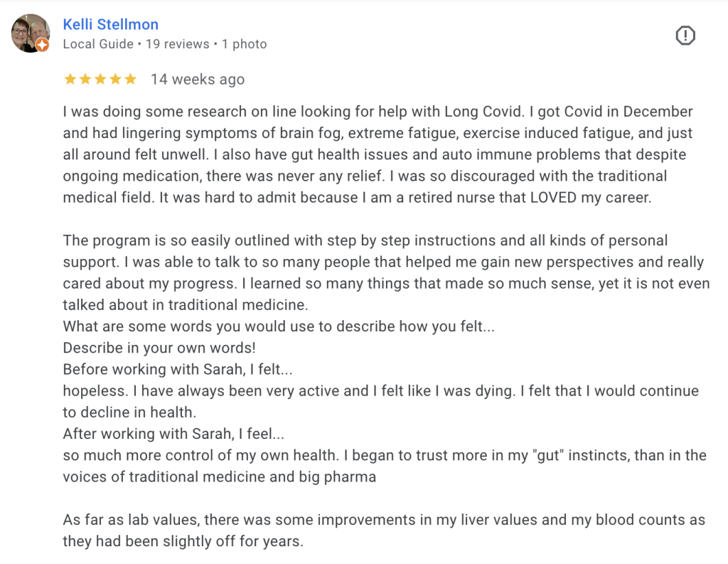Viewport: 728px width, 564px height.
Task: Click the fifth yellow rating star
Action: (131, 79)
